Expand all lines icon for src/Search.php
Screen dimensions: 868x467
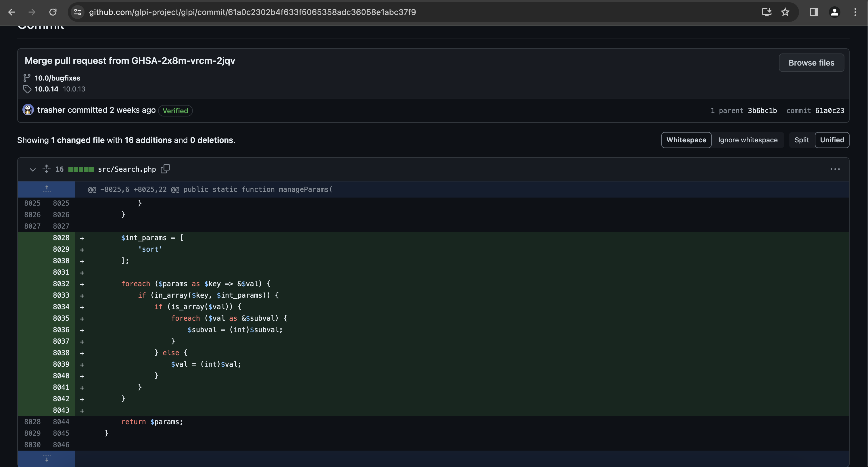[47, 169]
